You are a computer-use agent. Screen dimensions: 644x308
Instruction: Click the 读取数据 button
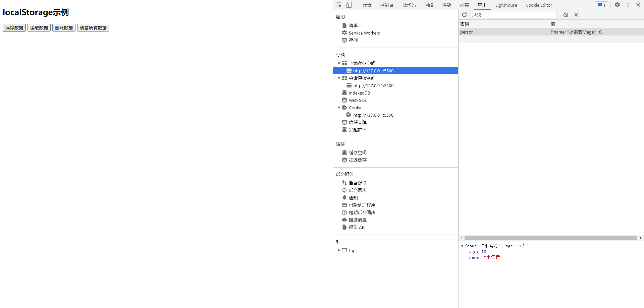[39, 28]
